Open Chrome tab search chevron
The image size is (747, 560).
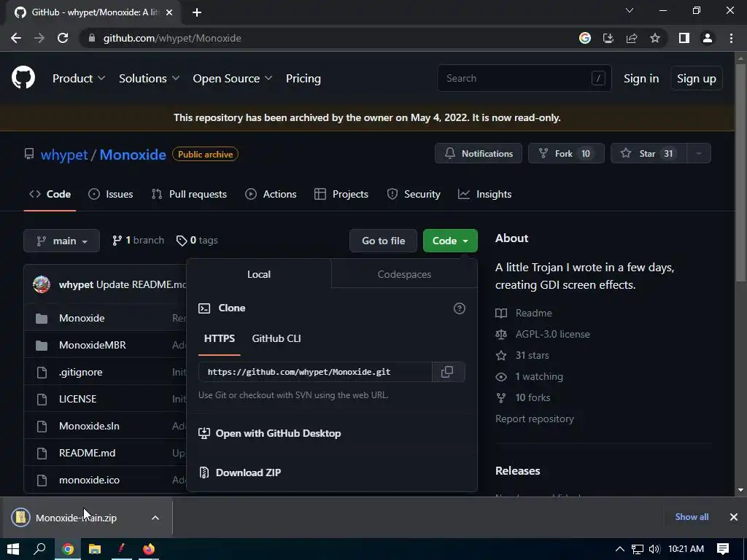630,10
